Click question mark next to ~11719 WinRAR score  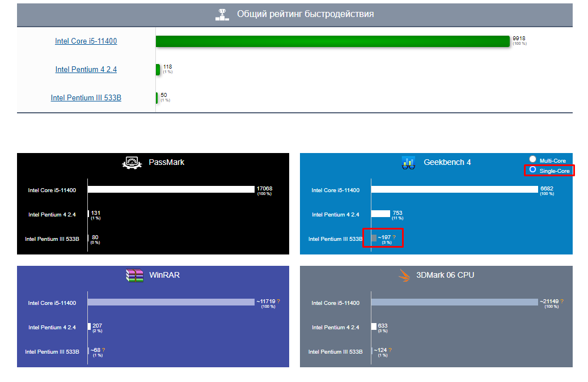(278, 302)
